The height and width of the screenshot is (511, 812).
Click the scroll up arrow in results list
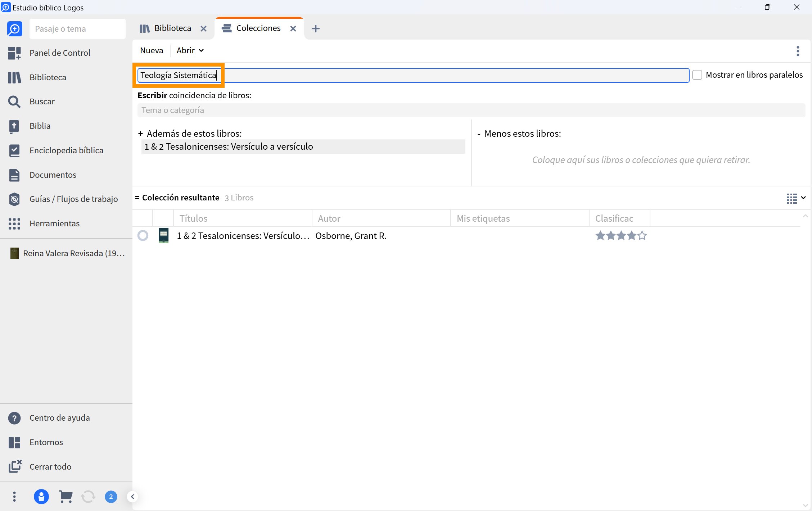tap(805, 216)
